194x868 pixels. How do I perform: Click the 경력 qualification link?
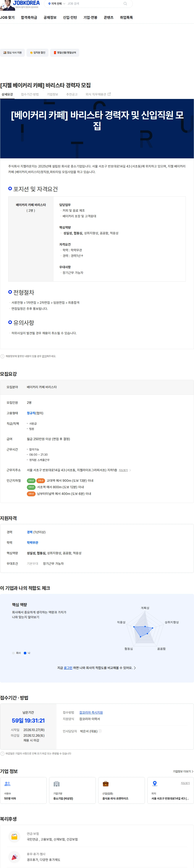click(30, 532)
